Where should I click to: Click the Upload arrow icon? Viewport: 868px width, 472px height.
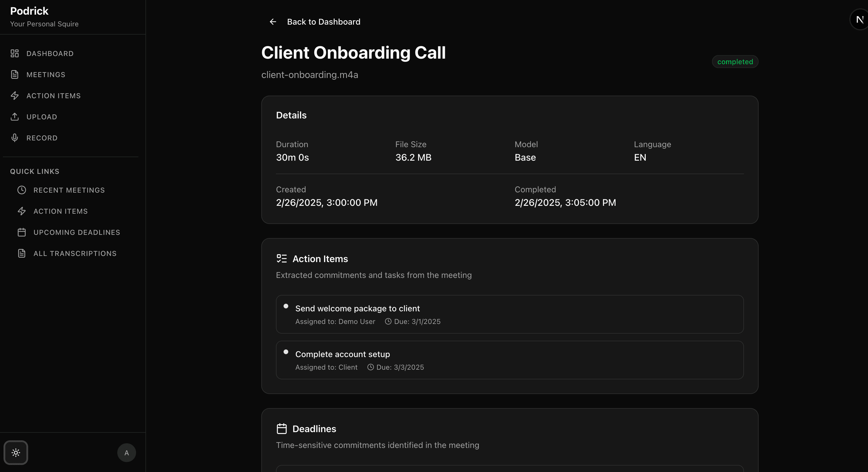click(x=14, y=117)
